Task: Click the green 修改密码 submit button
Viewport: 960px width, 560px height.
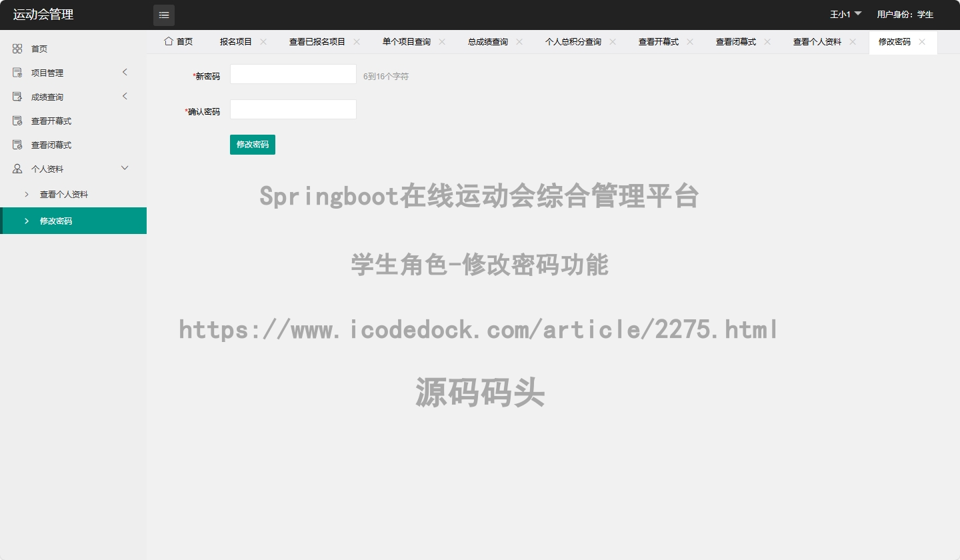Action: (253, 145)
